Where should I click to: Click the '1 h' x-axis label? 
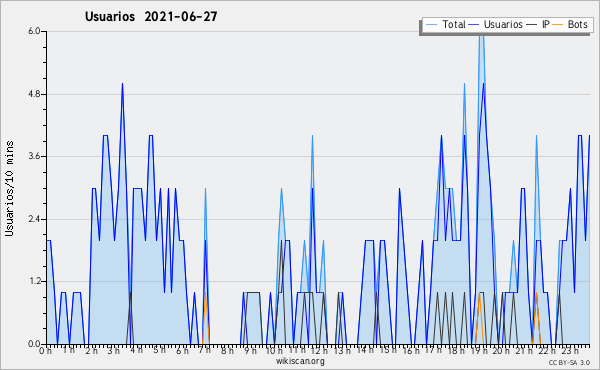pyautogui.click(x=68, y=350)
